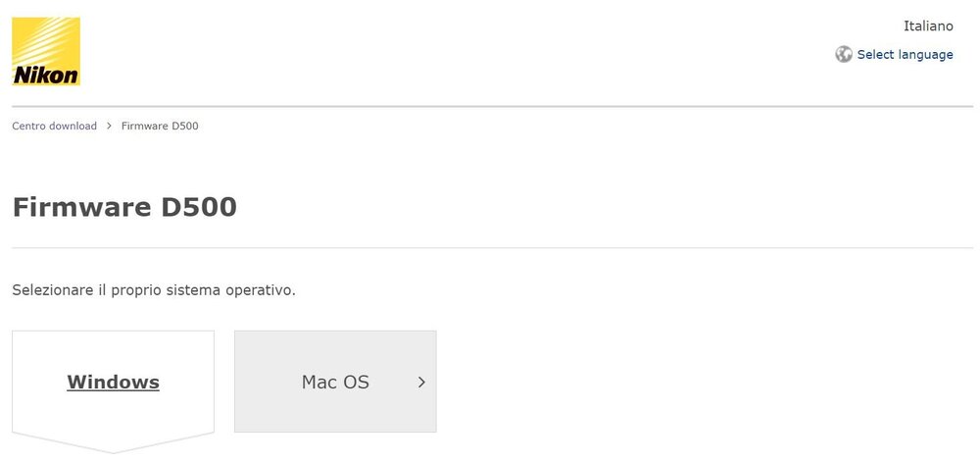Click the underlined Windows label
Screen dimensions: 980x462
(113, 382)
